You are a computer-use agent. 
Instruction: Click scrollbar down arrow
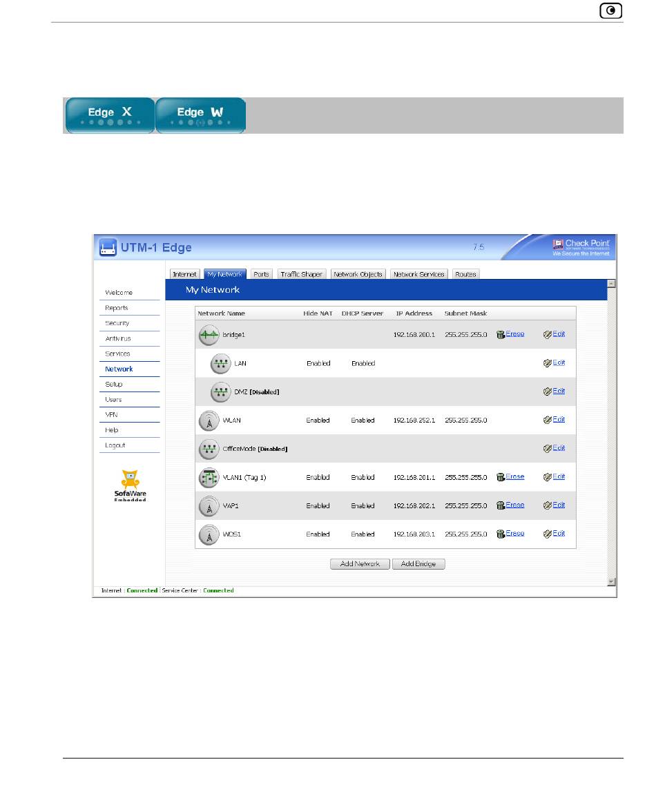(x=612, y=582)
